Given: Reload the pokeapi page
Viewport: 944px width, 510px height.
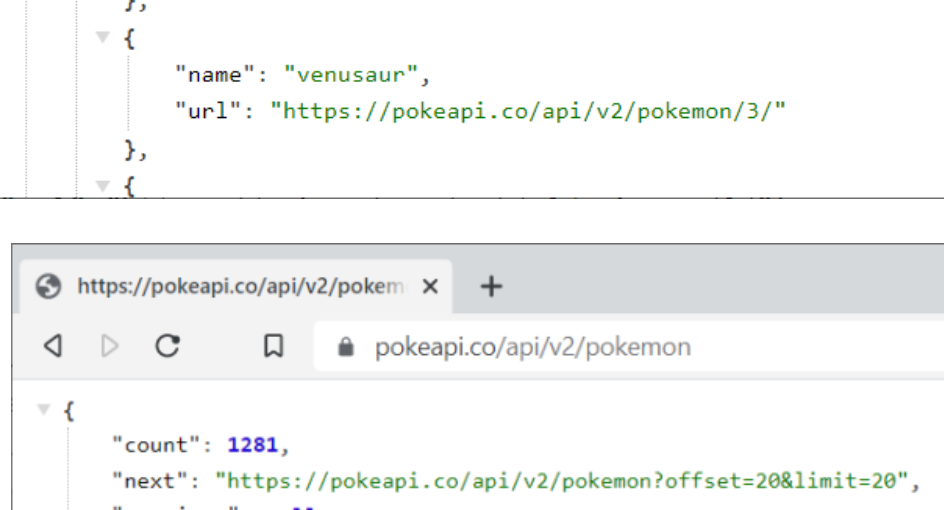Looking at the screenshot, I should [167, 346].
